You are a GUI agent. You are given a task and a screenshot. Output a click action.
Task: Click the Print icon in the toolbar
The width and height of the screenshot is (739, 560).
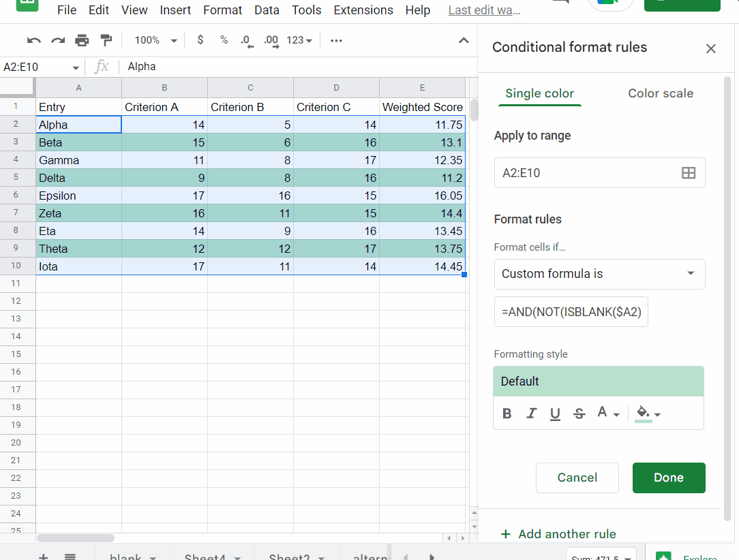[82, 40]
